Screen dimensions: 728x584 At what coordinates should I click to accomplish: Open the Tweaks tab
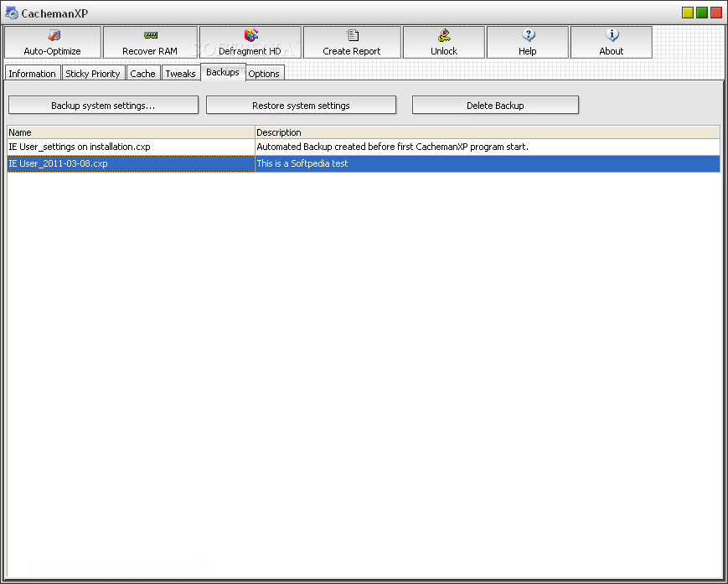(x=181, y=74)
